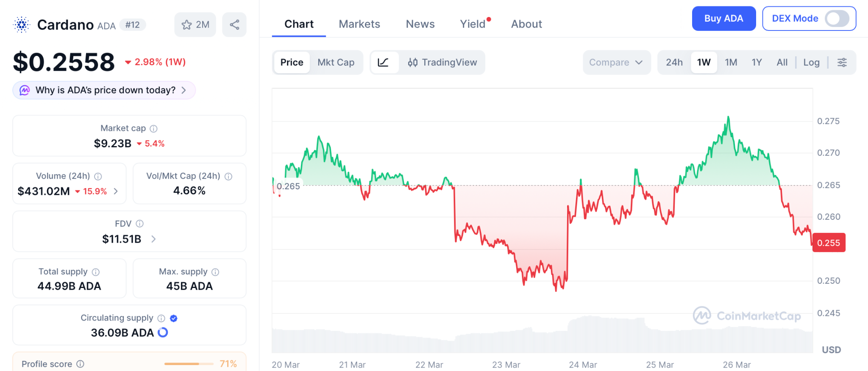Open chart settings sliders icon
This screenshot has height=371, width=868.
pos(842,62)
